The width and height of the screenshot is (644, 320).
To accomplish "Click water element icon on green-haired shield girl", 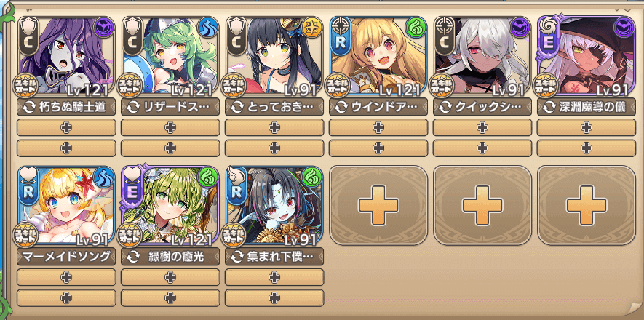I will [208, 28].
